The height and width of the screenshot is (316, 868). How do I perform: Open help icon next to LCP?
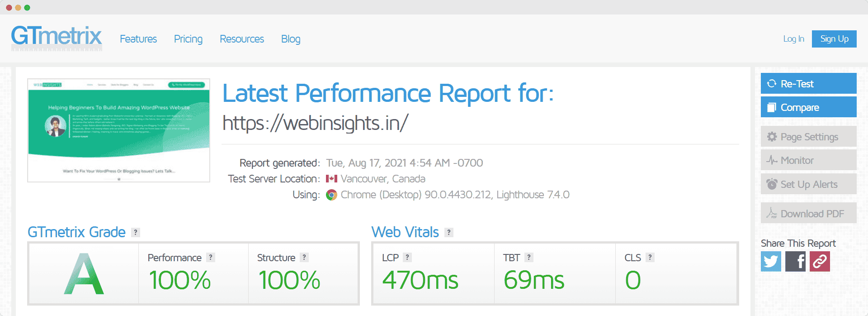[x=407, y=257]
